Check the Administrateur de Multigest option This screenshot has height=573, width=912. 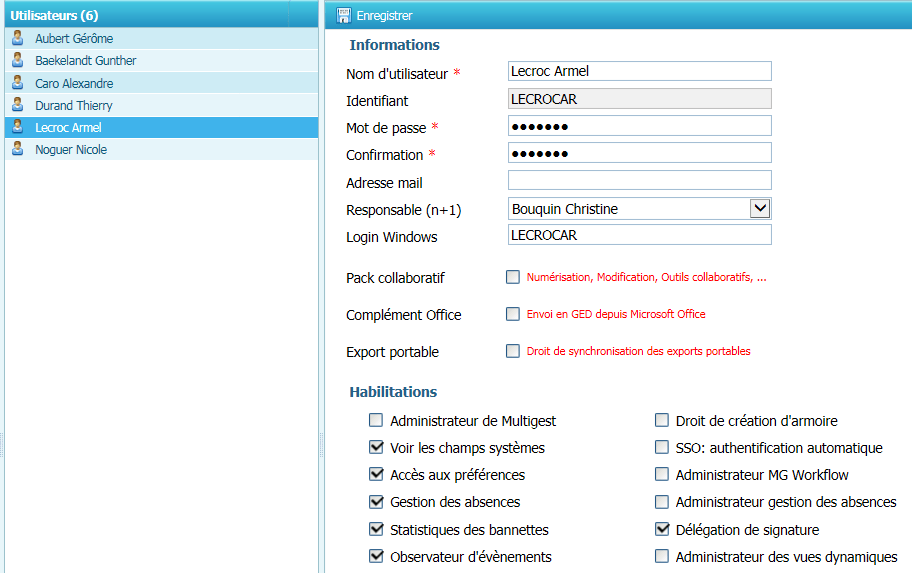[x=376, y=421]
